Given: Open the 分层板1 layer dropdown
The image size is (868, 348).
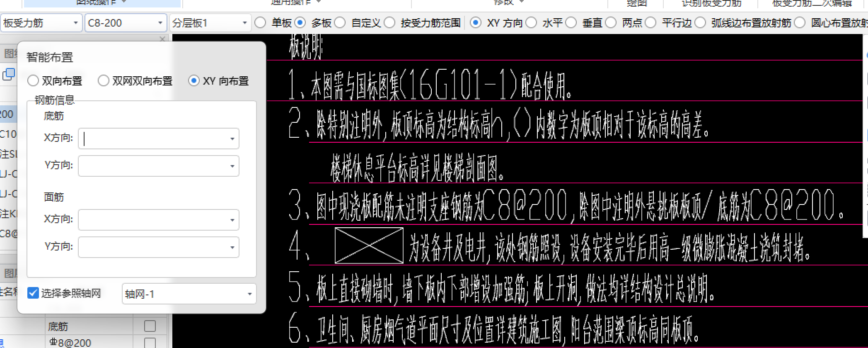Looking at the screenshot, I should [x=210, y=23].
